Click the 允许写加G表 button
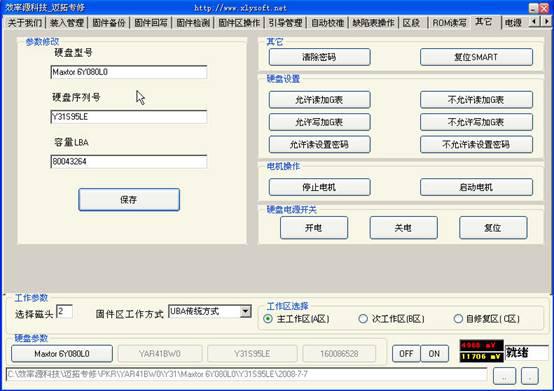This screenshot has height=391, width=554. click(319, 122)
